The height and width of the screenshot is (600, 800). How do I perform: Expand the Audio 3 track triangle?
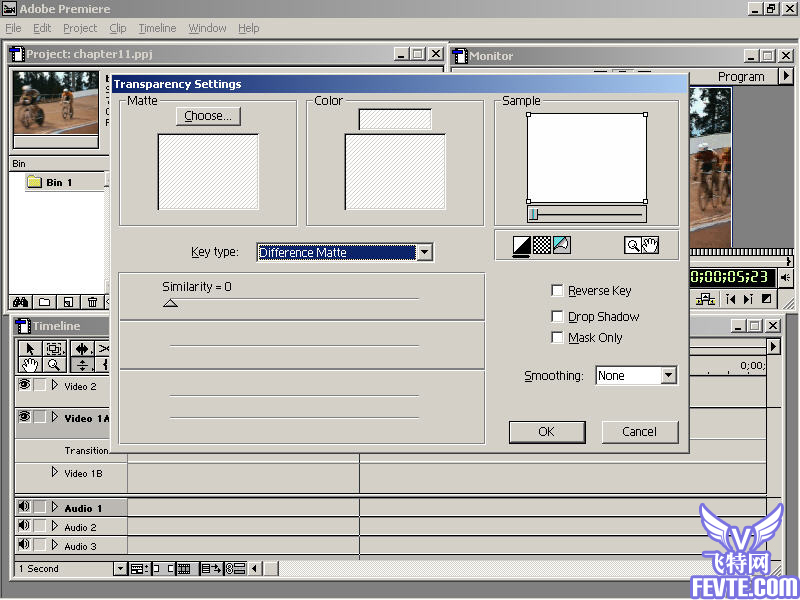click(x=55, y=545)
